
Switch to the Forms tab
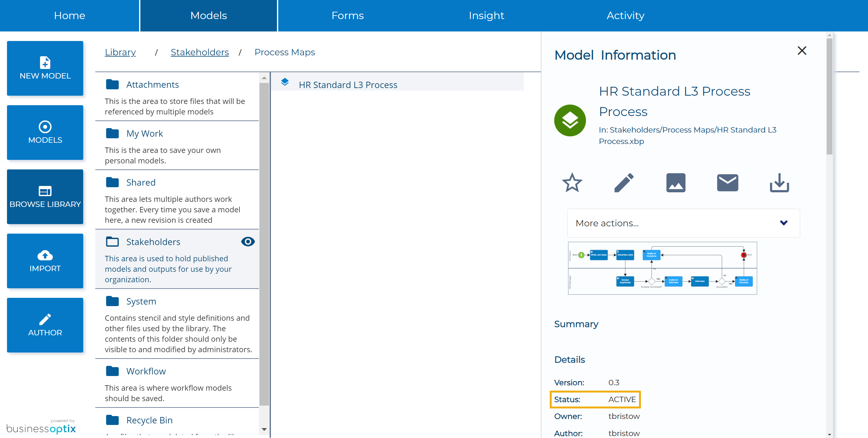coord(347,16)
